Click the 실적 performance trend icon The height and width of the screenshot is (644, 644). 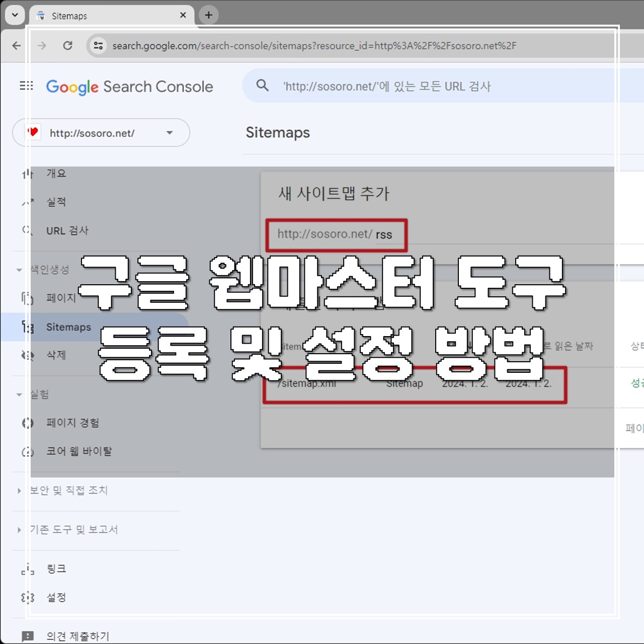[27, 202]
